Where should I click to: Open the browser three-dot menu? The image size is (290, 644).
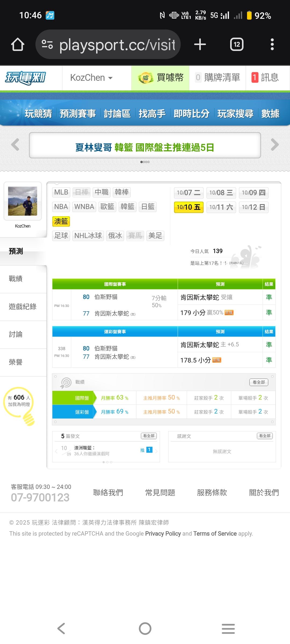[272, 44]
